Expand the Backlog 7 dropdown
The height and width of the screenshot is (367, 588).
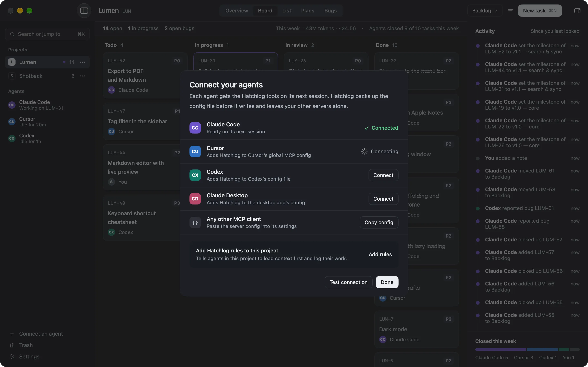(485, 11)
